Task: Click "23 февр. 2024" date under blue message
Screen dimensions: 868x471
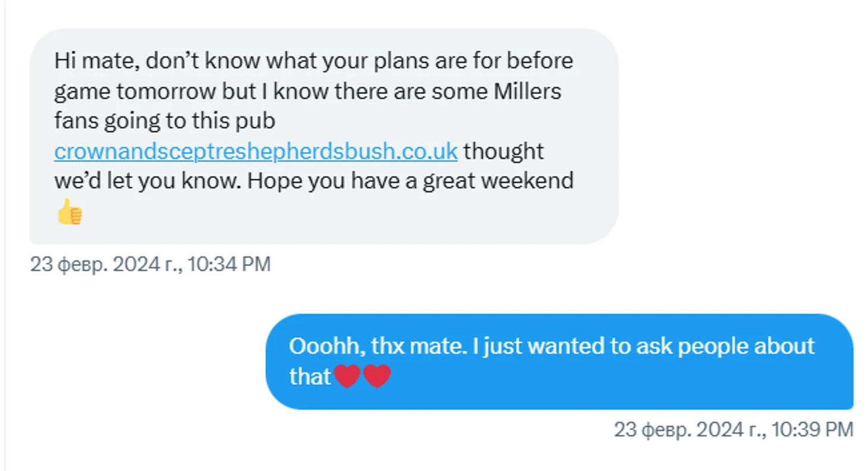Action: tap(678, 429)
